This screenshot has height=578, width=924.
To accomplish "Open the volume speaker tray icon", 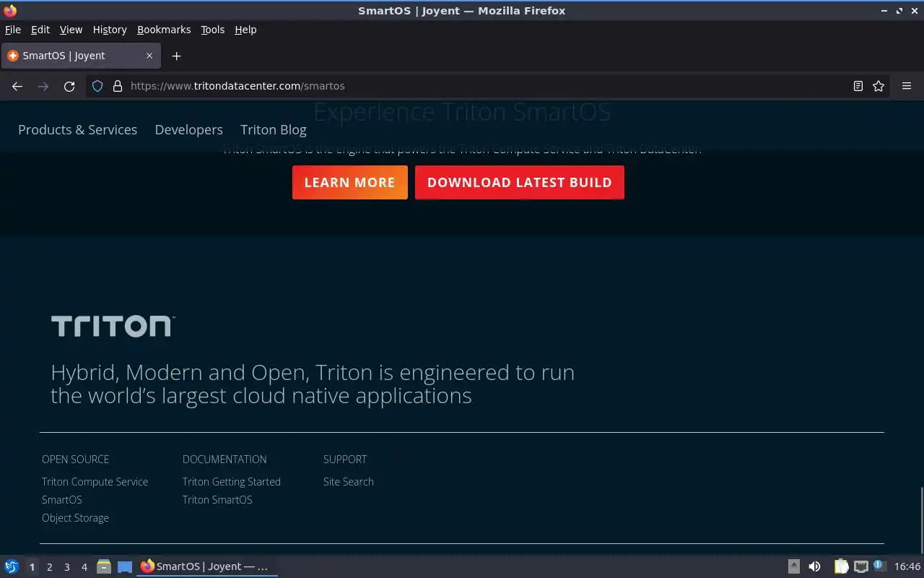I will click(814, 566).
